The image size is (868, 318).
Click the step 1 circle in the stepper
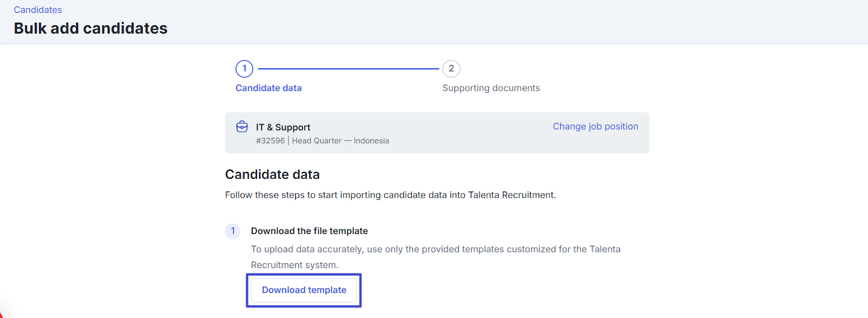coord(244,69)
